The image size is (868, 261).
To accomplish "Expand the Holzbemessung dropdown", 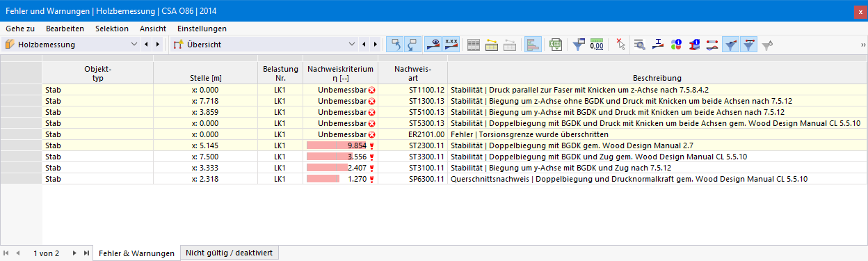I will click(x=134, y=45).
